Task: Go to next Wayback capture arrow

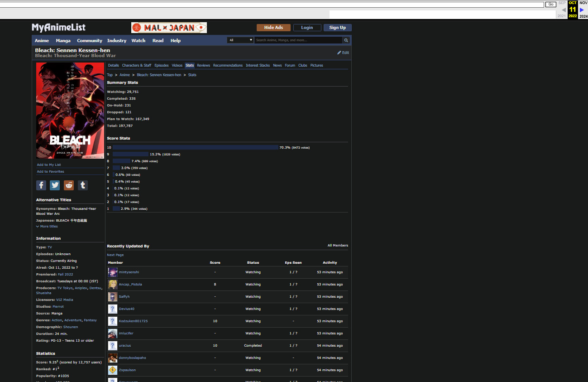Action: coord(582,10)
